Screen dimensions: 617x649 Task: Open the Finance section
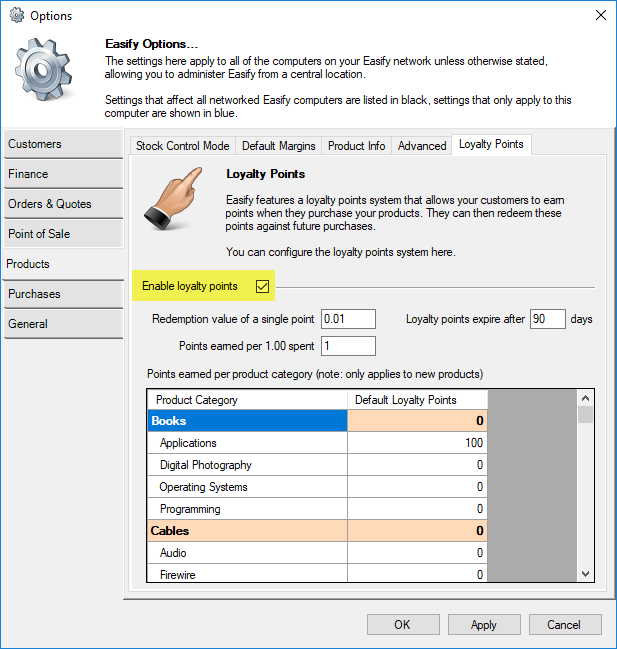click(63, 174)
